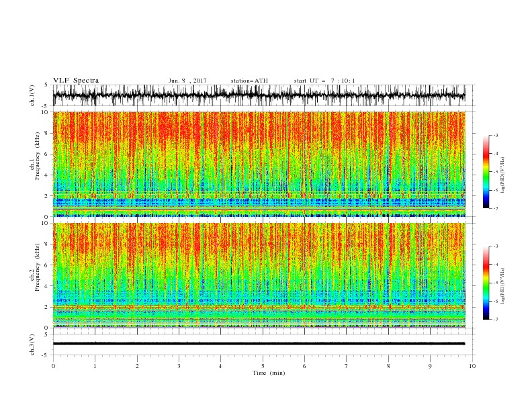Click the "VLF Spectra" title text
The height and width of the screenshot is (411, 532).
click(76, 81)
